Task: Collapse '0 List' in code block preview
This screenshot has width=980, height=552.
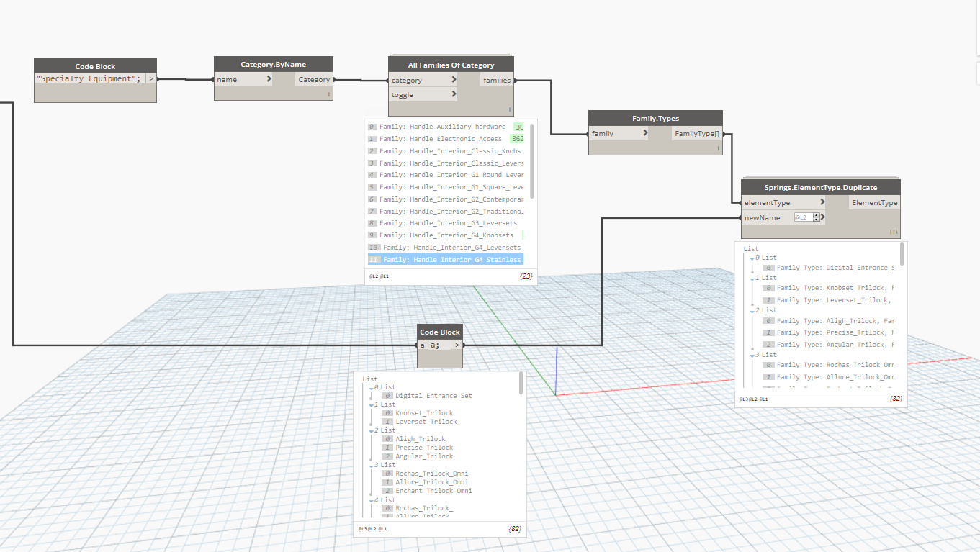Action: [x=371, y=387]
